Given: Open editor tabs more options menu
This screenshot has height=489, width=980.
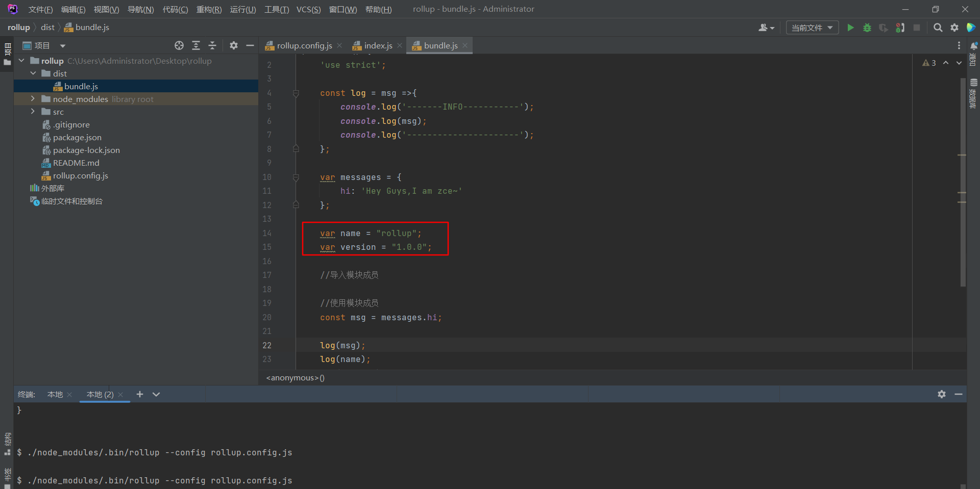Looking at the screenshot, I should coord(959,45).
